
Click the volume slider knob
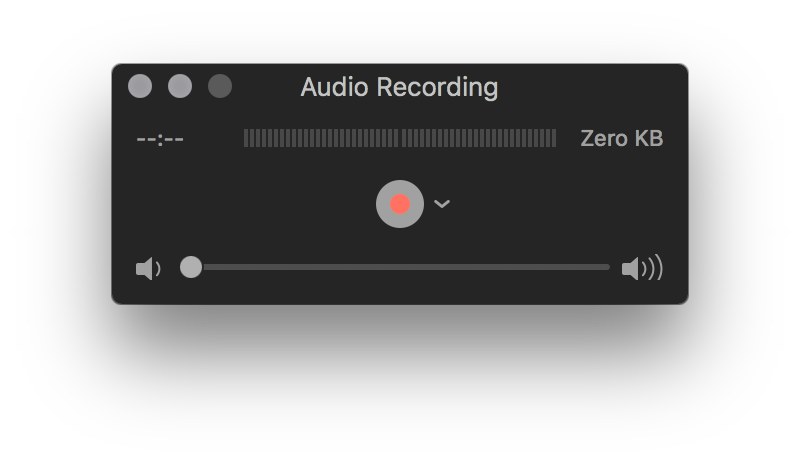(191, 267)
